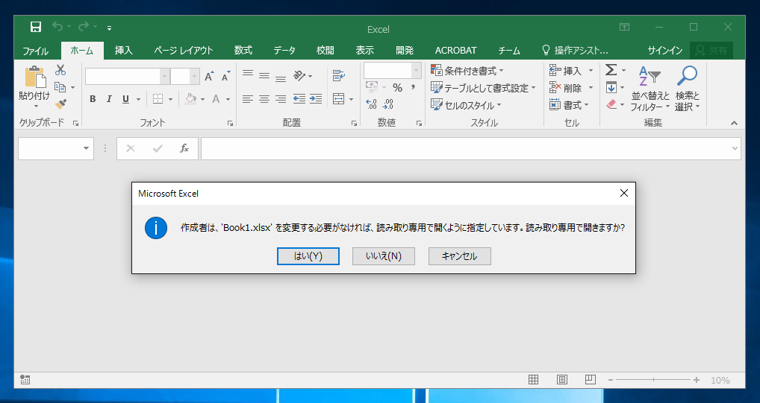Click いいえ(N) button in dialog
760x403 pixels.
point(383,256)
